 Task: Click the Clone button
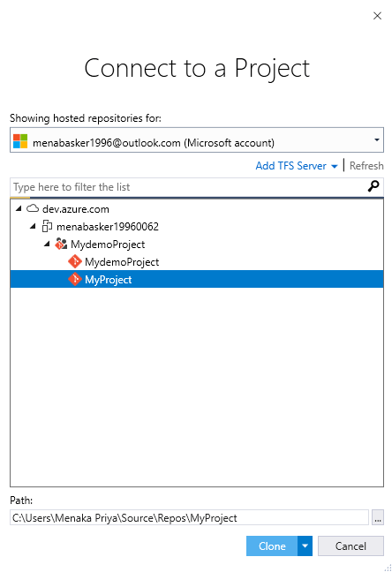pyautogui.click(x=272, y=546)
